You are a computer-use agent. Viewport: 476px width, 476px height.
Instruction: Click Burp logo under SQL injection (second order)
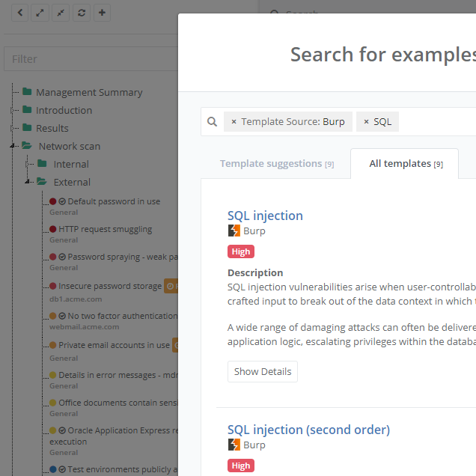coord(234,445)
